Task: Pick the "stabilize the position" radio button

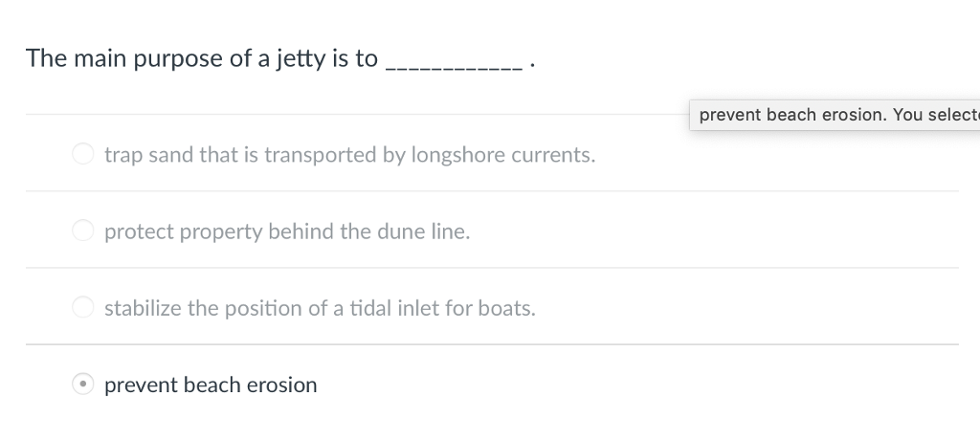Action: point(83,308)
